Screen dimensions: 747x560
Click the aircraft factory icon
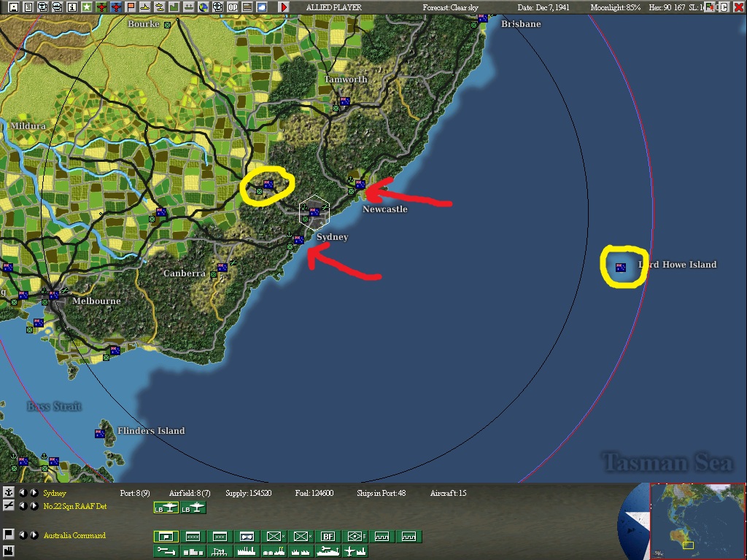click(x=355, y=551)
